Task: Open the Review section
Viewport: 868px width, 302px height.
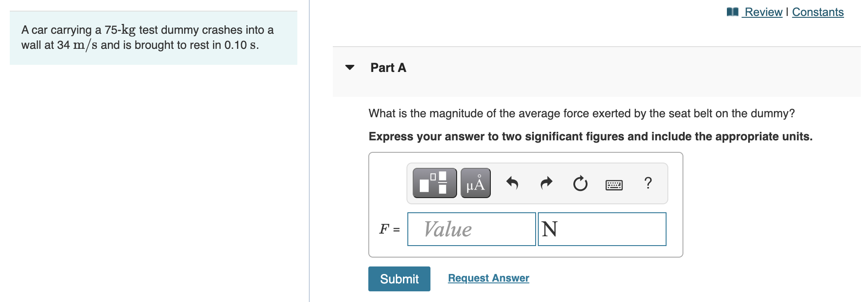Action: (x=762, y=12)
